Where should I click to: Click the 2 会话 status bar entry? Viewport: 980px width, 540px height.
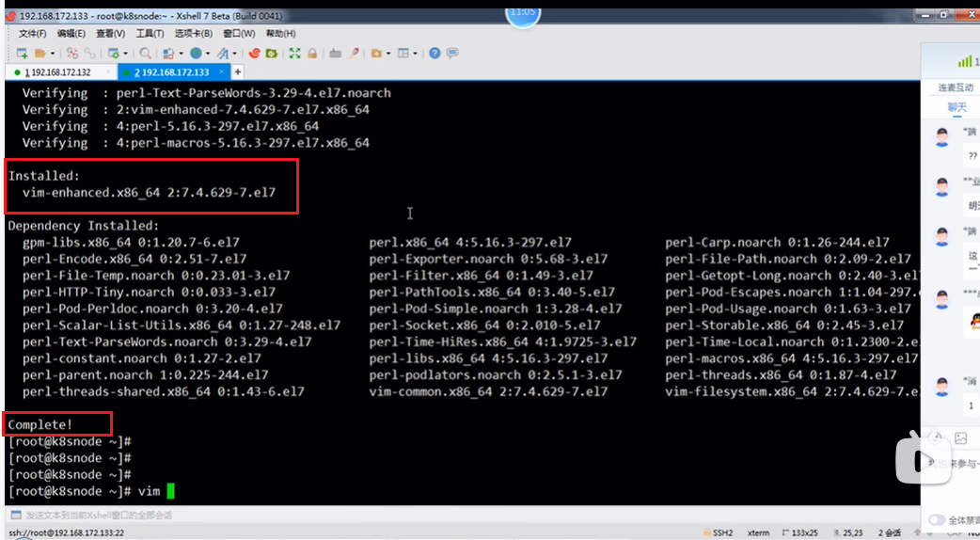[x=888, y=533]
